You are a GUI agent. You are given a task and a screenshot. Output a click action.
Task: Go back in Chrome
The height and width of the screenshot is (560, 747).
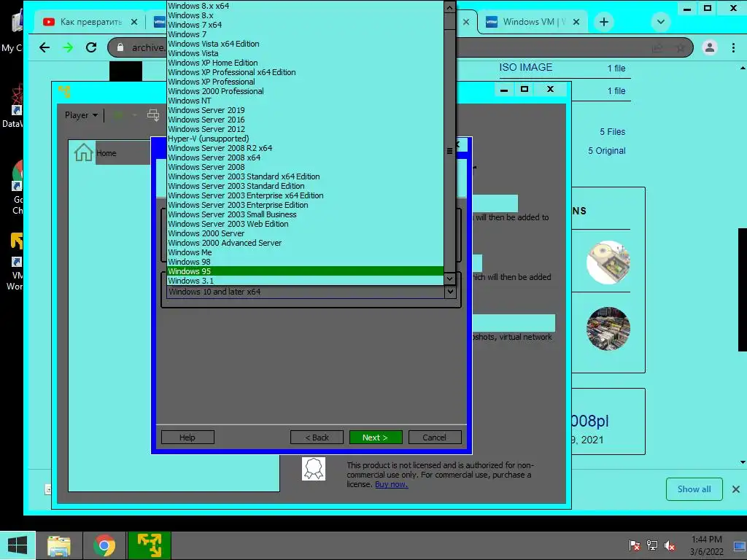coord(44,47)
